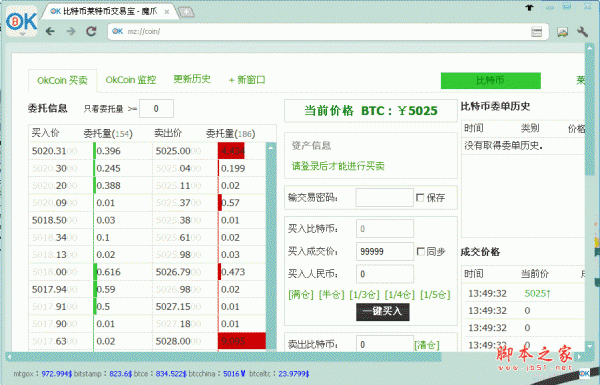Select sell price 5026.79 cell

(184, 272)
